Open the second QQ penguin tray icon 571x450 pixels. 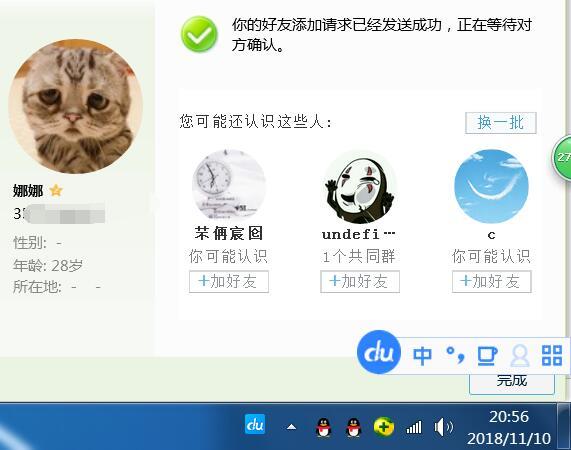pyautogui.click(x=353, y=427)
